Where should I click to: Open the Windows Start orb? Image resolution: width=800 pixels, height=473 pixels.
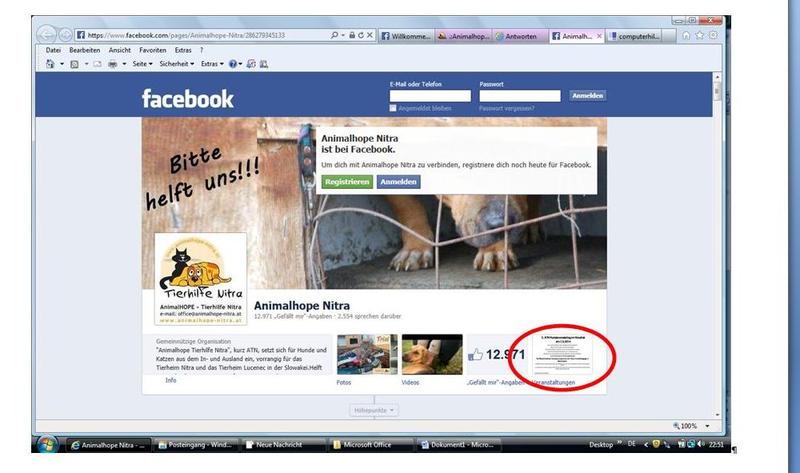[x=47, y=444]
